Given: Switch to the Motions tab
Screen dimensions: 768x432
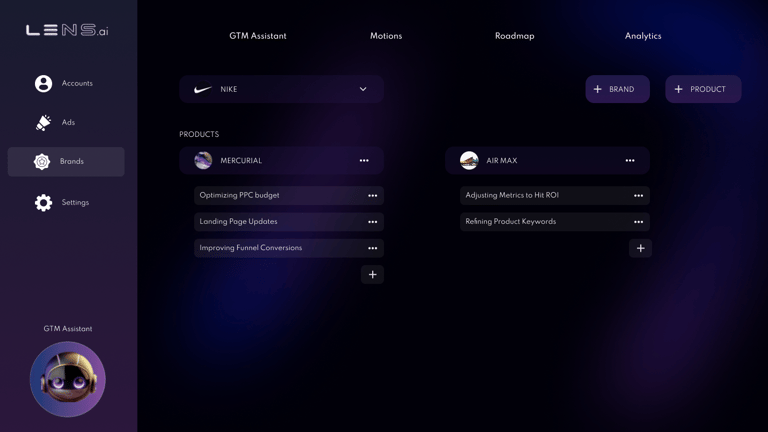Looking at the screenshot, I should [x=386, y=36].
